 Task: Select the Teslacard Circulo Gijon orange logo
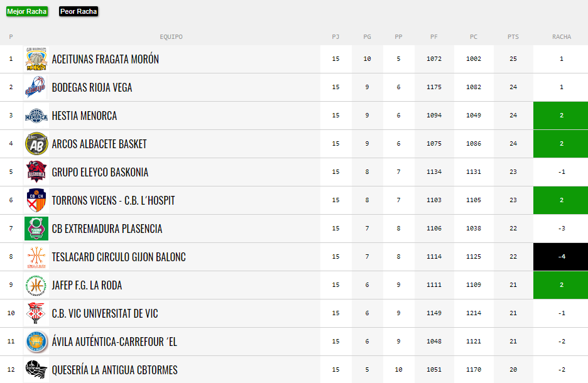pos(36,257)
